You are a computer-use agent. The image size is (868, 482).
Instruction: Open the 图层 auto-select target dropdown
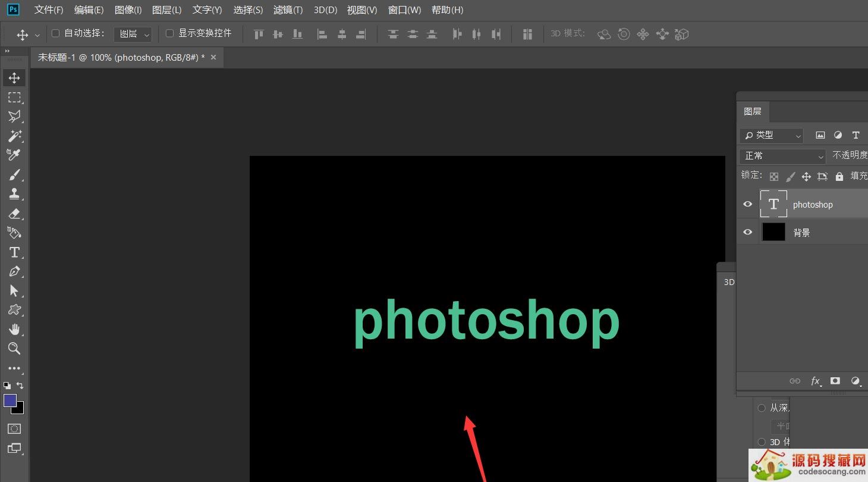click(133, 34)
